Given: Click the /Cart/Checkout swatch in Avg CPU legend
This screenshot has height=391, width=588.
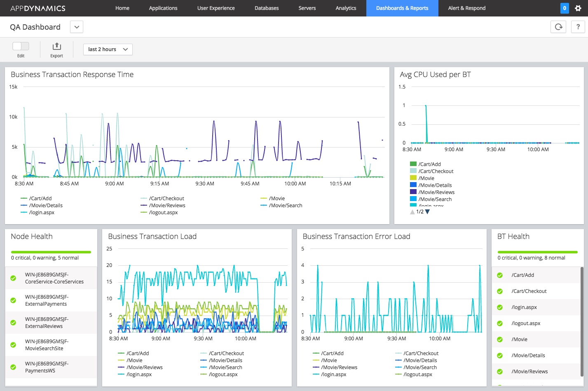Looking at the screenshot, I should [413, 171].
